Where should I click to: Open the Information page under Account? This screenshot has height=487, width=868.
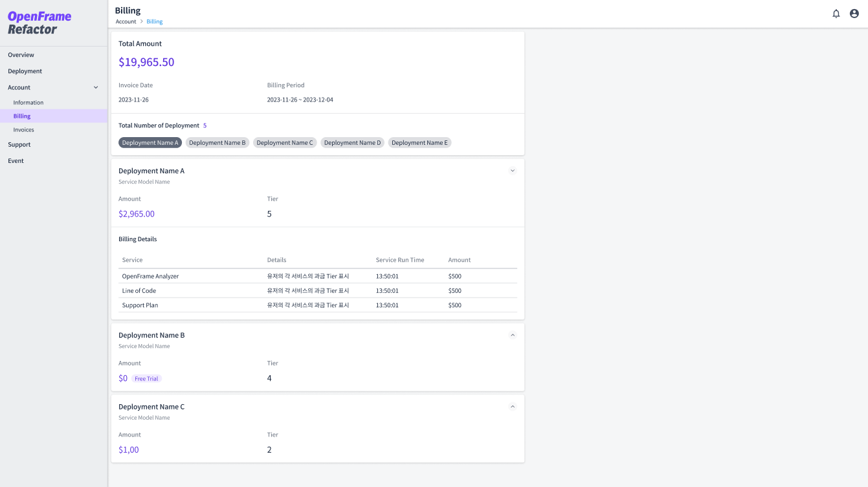pos(28,102)
